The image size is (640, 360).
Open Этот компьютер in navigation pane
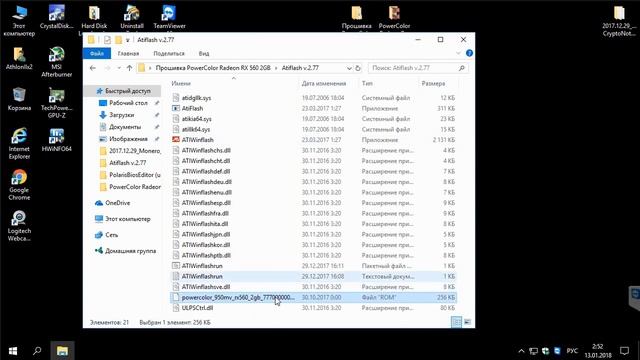point(127,219)
